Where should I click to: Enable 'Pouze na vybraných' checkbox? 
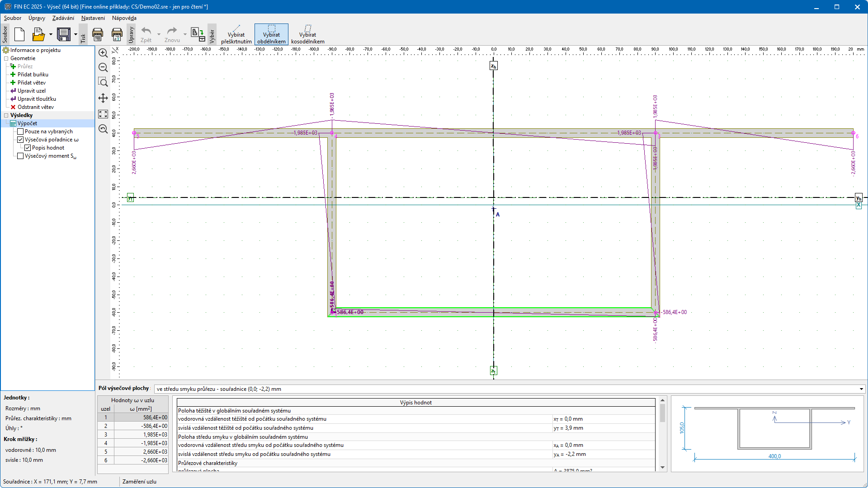(20, 131)
